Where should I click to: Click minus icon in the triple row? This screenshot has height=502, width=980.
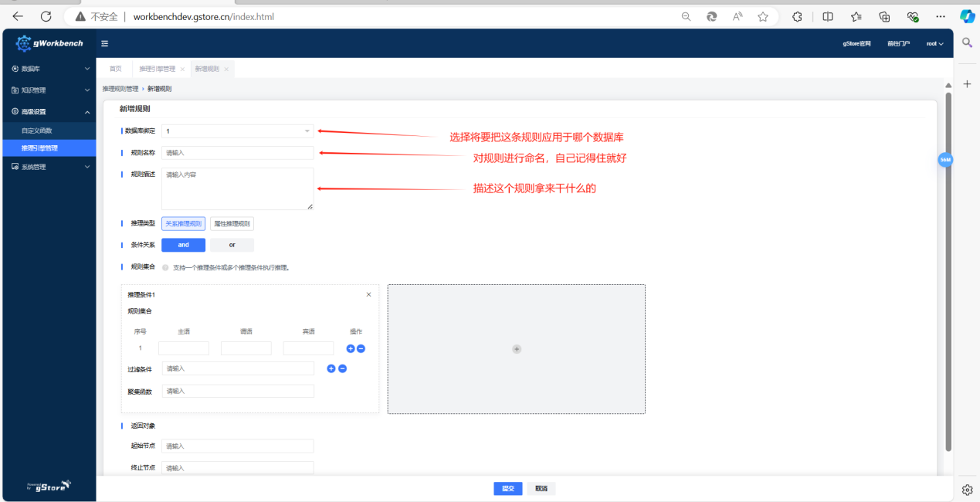pyautogui.click(x=361, y=348)
